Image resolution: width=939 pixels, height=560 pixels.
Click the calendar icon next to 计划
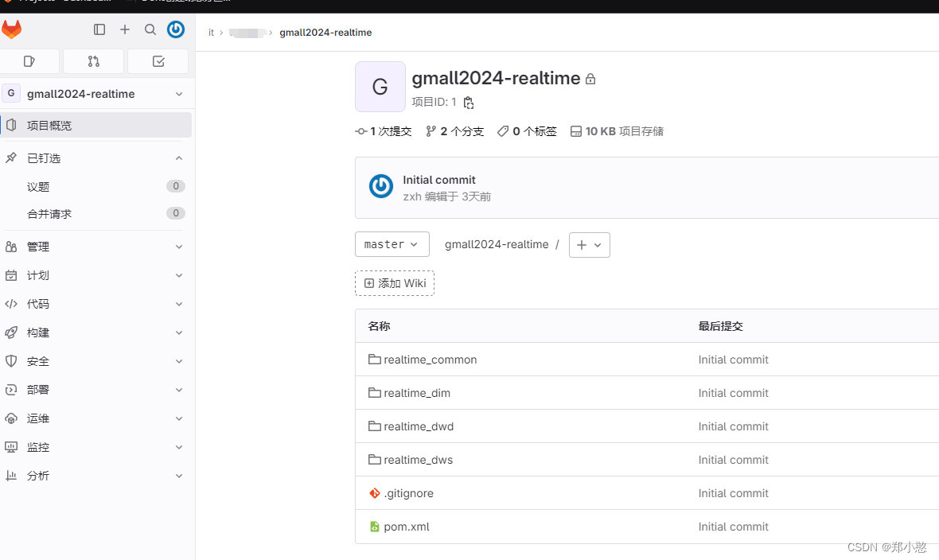click(11, 275)
